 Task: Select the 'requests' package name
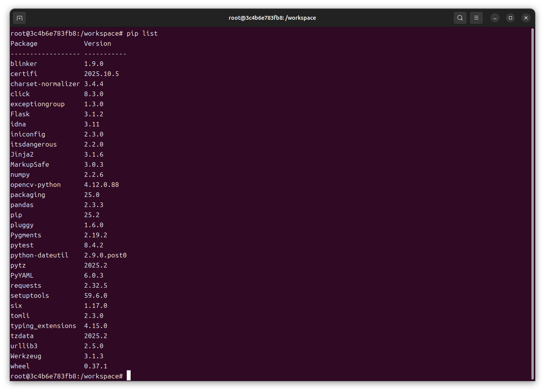point(26,286)
